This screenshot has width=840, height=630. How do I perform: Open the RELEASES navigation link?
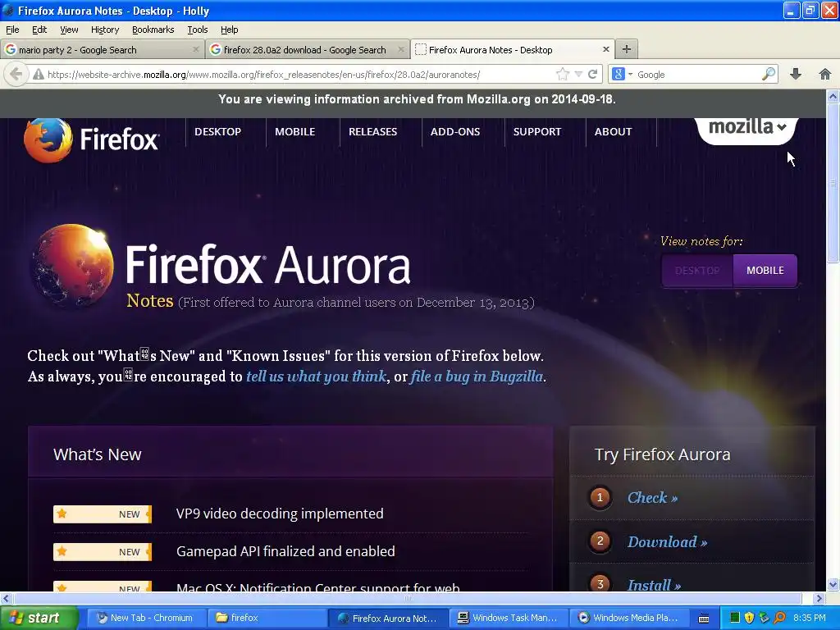coord(373,131)
